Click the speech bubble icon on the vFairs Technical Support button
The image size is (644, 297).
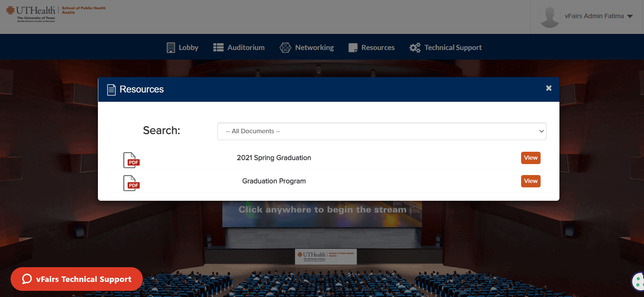tap(27, 279)
